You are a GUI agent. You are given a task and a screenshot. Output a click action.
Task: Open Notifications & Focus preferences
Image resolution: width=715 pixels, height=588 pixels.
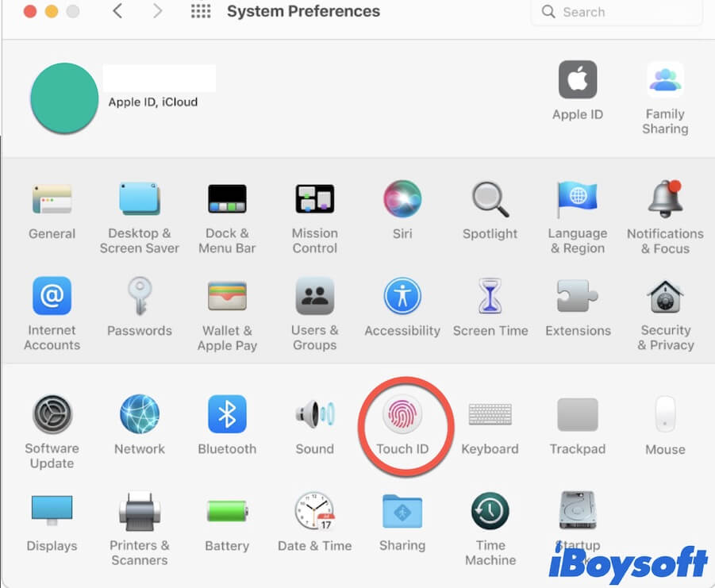point(665,199)
